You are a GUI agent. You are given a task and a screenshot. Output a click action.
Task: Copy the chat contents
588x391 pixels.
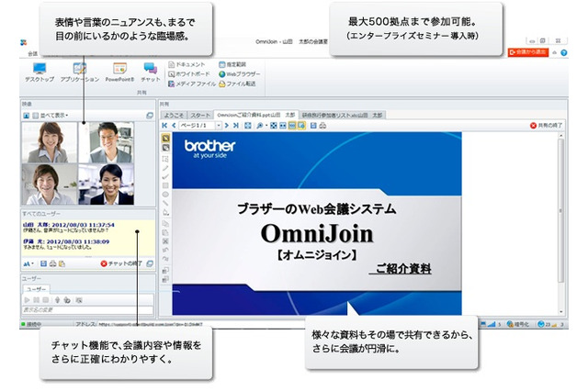pyautogui.click(x=62, y=263)
